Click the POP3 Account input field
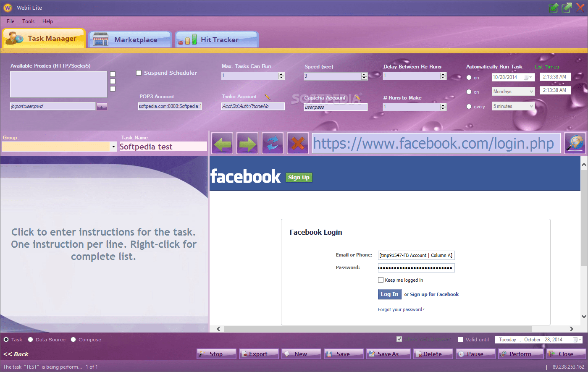588x372 pixels. (170, 106)
